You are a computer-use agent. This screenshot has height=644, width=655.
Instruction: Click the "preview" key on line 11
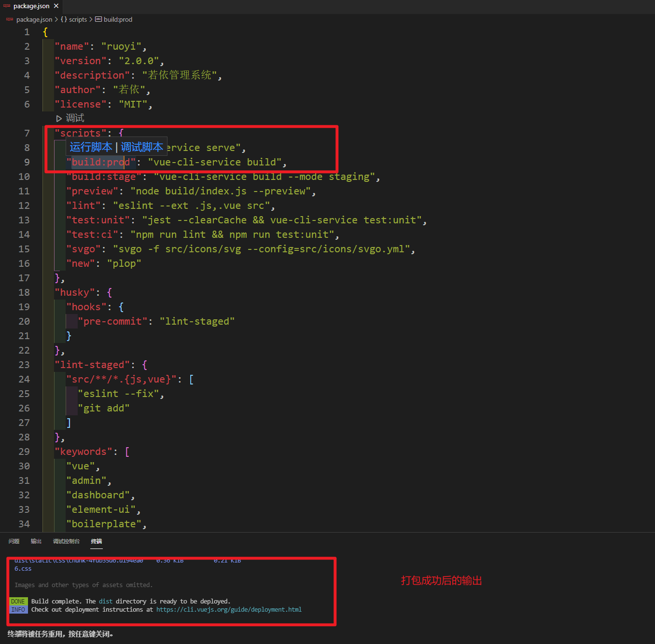[x=92, y=191]
